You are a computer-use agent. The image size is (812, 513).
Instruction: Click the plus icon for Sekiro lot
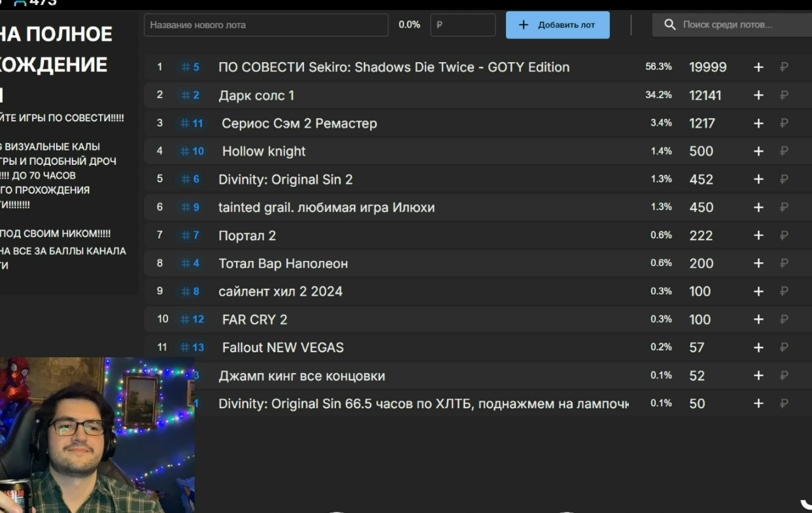point(758,67)
